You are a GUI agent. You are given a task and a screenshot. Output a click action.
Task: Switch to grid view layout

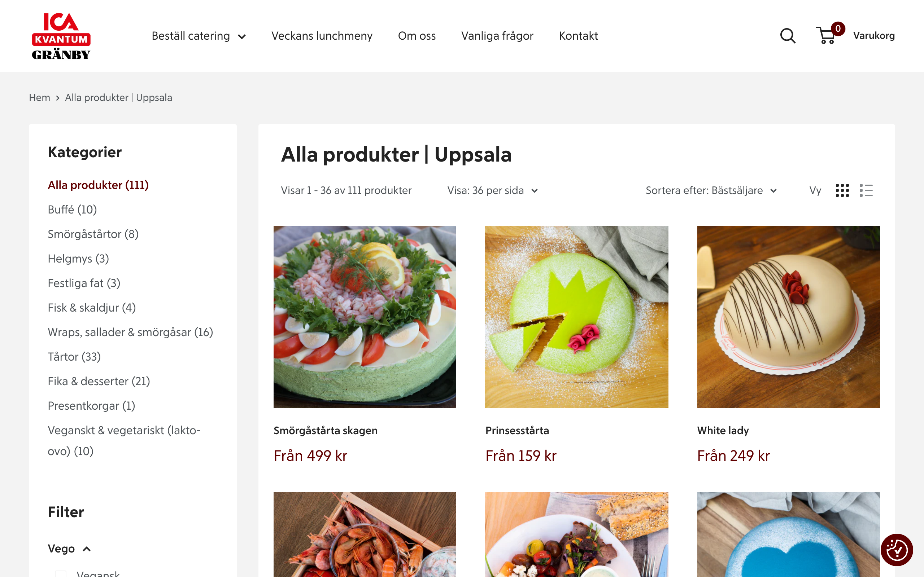[842, 190]
